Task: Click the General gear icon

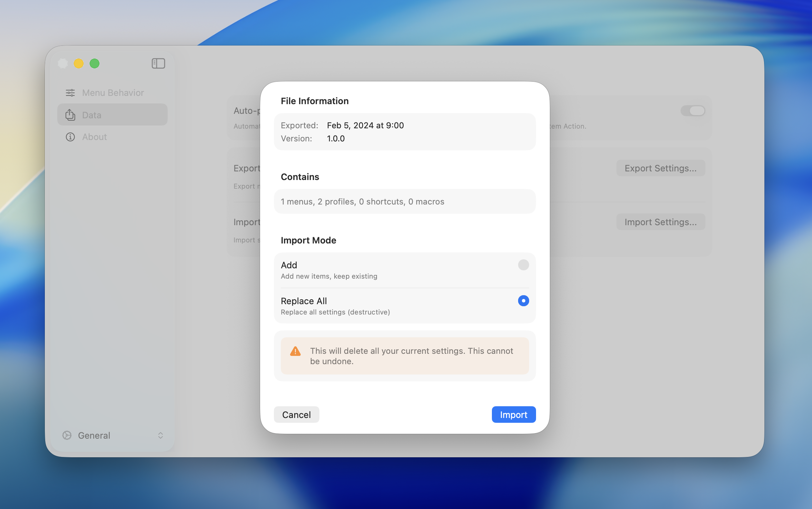Action: 67,435
